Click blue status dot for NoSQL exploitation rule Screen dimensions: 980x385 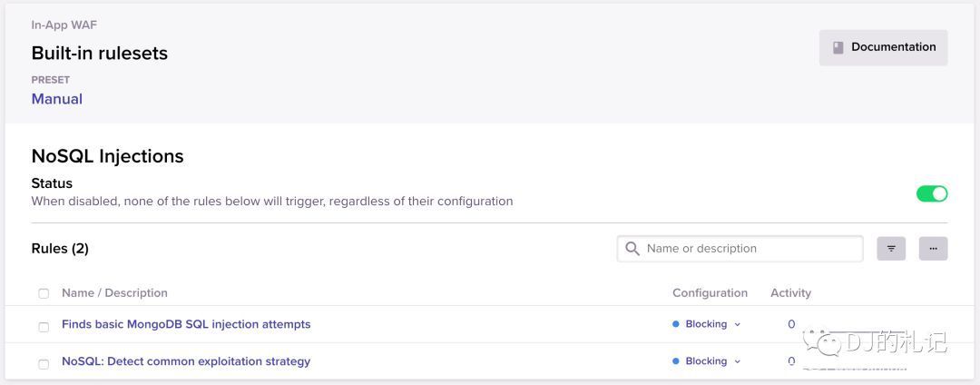676,361
